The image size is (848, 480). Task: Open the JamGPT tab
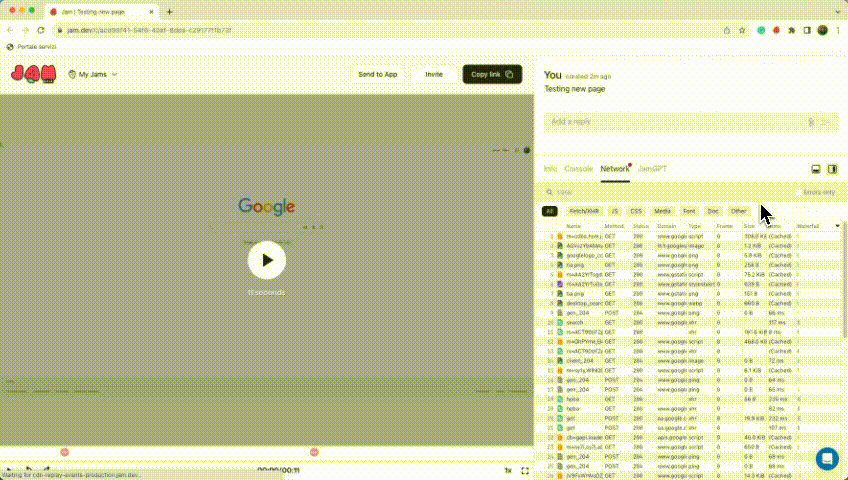[652, 169]
